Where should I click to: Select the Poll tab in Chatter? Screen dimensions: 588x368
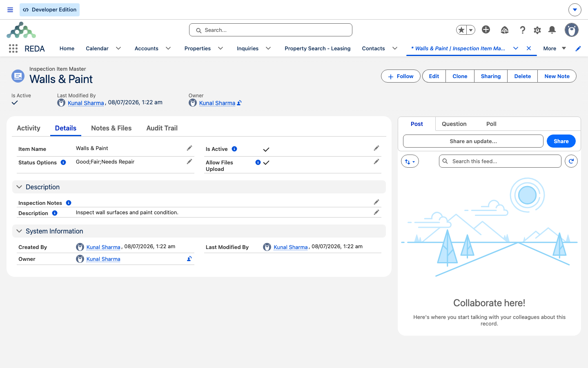coord(491,124)
